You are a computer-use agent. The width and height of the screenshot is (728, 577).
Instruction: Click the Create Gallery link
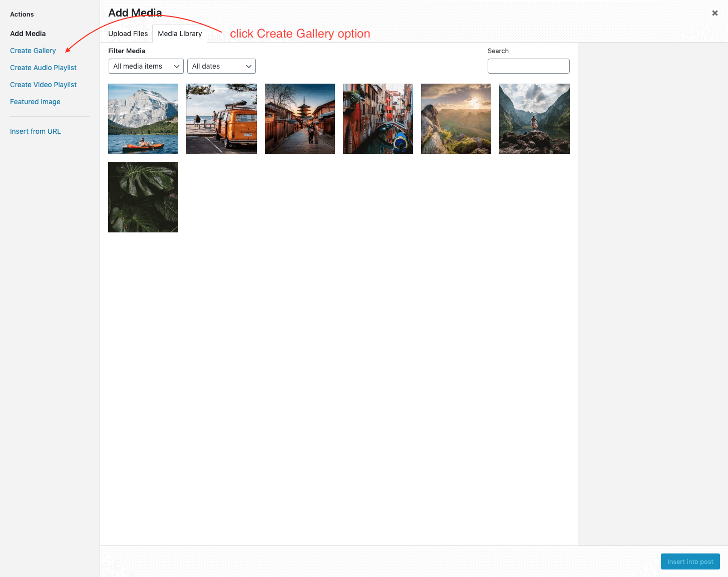pyautogui.click(x=33, y=51)
